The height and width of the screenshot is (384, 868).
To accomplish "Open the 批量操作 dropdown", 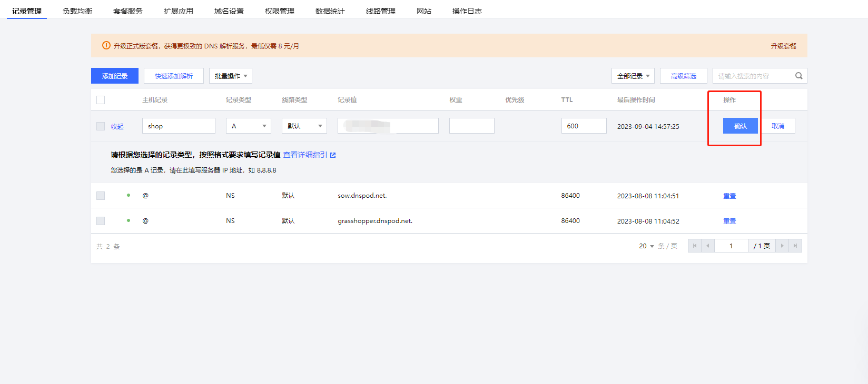I will click(x=231, y=76).
